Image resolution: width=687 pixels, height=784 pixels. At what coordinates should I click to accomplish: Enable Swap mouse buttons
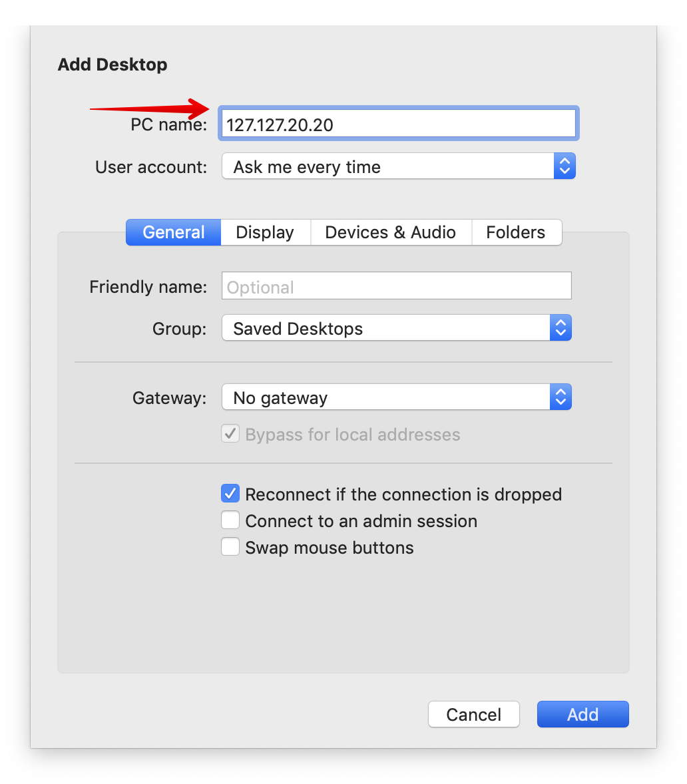[230, 546]
